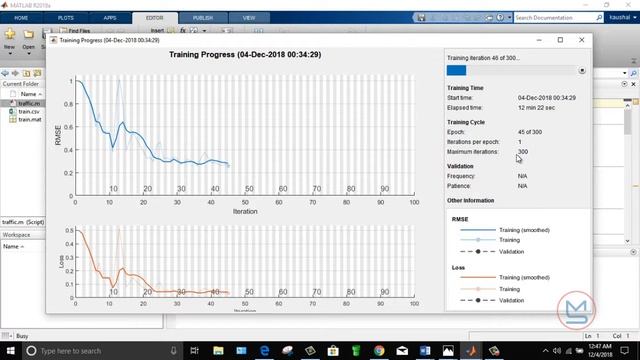This screenshot has height=360, width=640.
Task: Click the training progress bar
Action: 511,71
